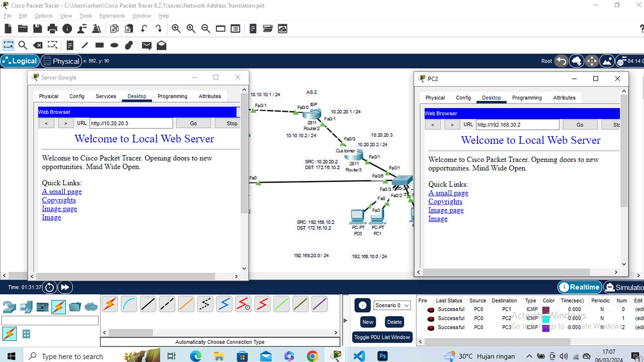Redo the last undone action

coord(158,29)
